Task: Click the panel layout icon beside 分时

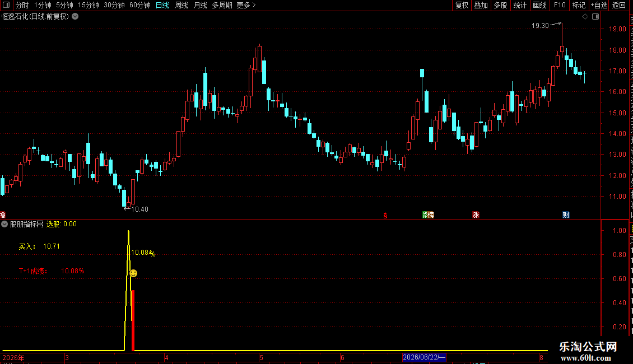Action: click(6, 5)
